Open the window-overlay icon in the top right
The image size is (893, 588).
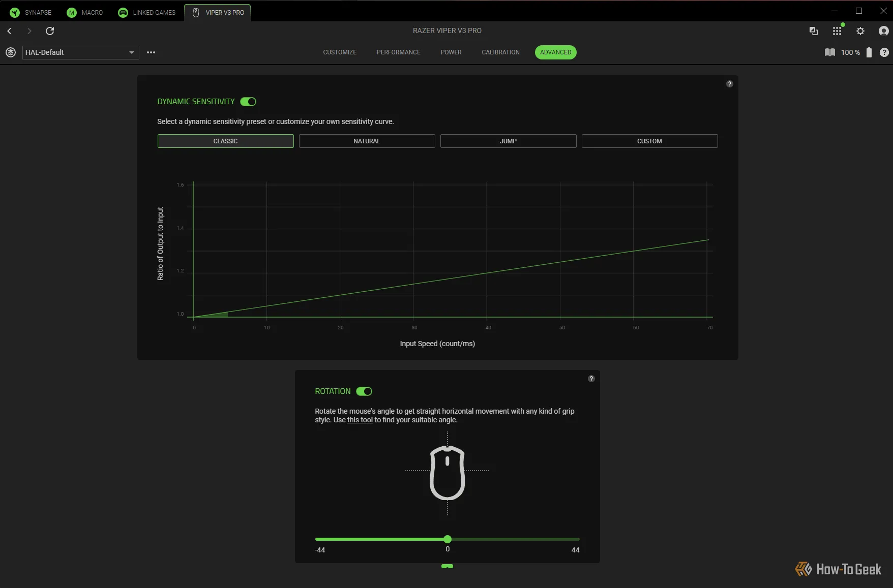(x=814, y=31)
